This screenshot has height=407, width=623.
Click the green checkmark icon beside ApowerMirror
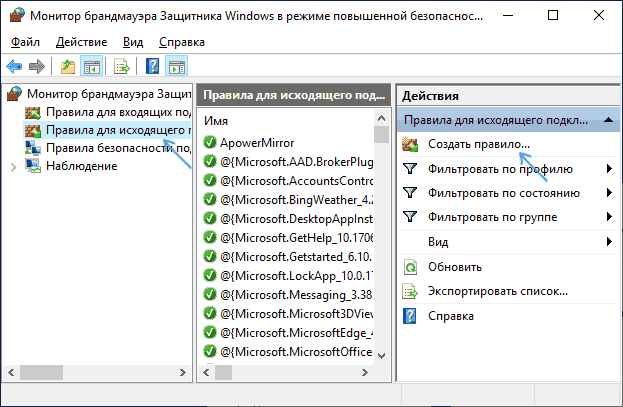pos(210,143)
